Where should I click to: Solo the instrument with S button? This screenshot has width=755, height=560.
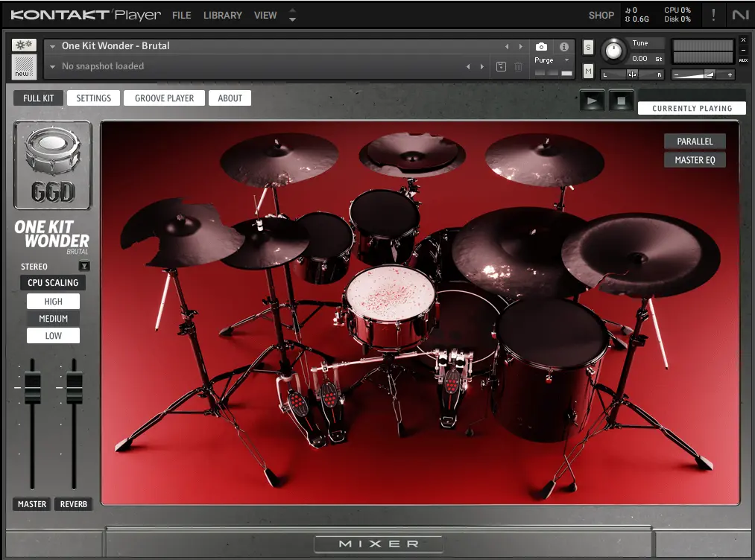pos(588,47)
